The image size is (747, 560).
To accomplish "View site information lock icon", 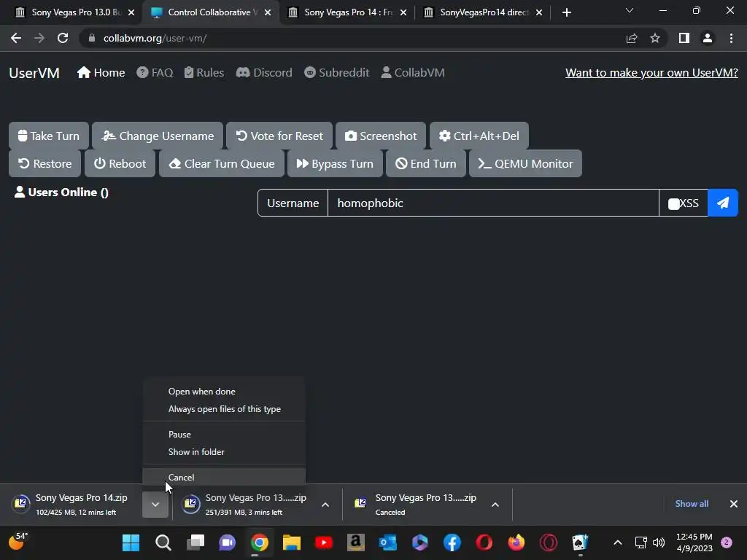I will point(92,38).
